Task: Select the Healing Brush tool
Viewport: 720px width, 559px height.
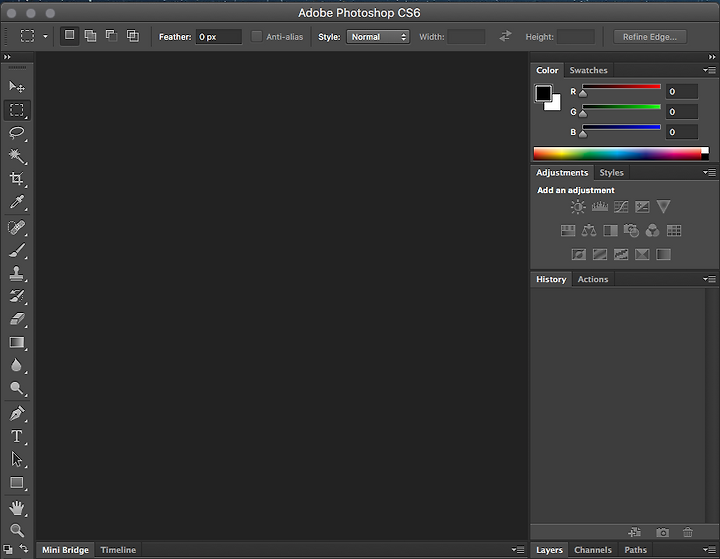Action: click(x=17, y=227)
